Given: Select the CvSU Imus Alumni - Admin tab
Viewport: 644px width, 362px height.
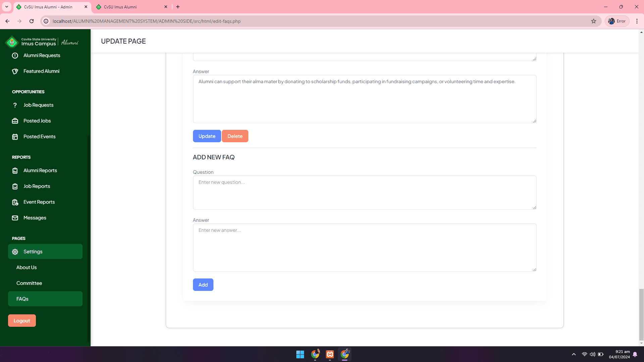Looking at the screenshot, I should 52,7.
